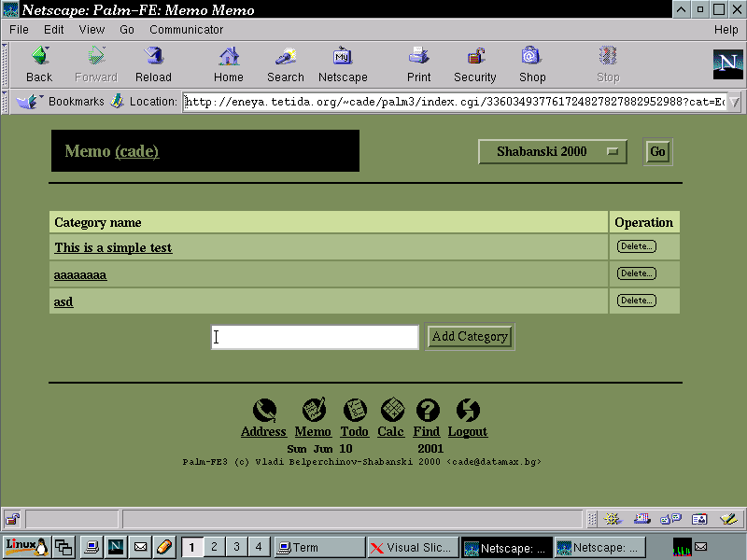Open the Shabanski 2000 dropdown
The height and width of the screenshot is (560, 747).
(x=552, y=152)
